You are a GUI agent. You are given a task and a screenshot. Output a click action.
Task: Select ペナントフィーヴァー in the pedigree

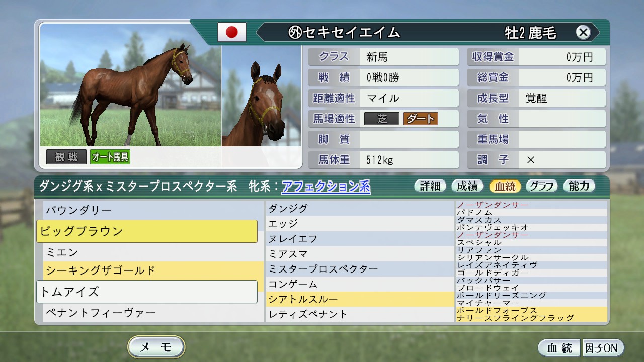pyautogui.click(x=153, y=313)
